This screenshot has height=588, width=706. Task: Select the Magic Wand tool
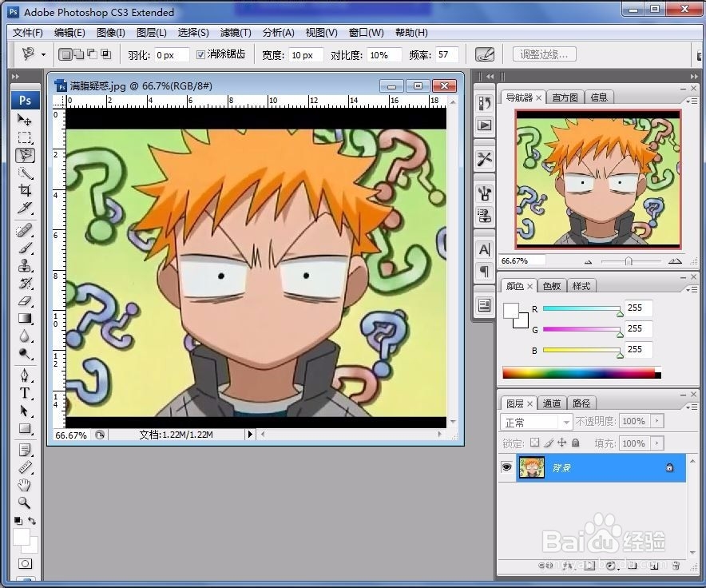pos(25,173)
